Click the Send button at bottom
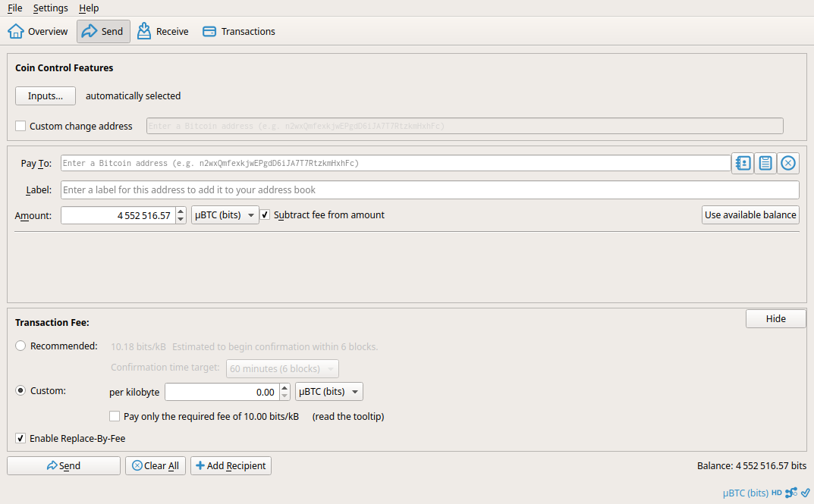Screen dimensions: 814x504 (63, 465)
